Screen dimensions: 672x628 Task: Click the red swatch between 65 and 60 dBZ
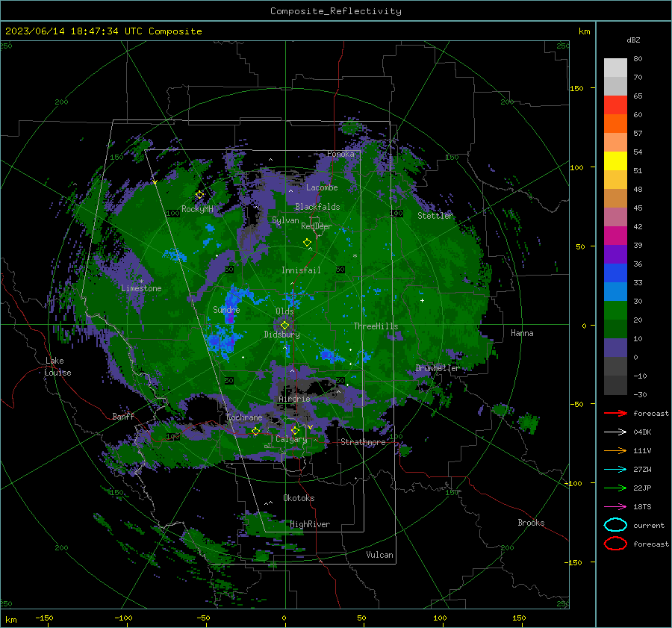tap(615, 105)
